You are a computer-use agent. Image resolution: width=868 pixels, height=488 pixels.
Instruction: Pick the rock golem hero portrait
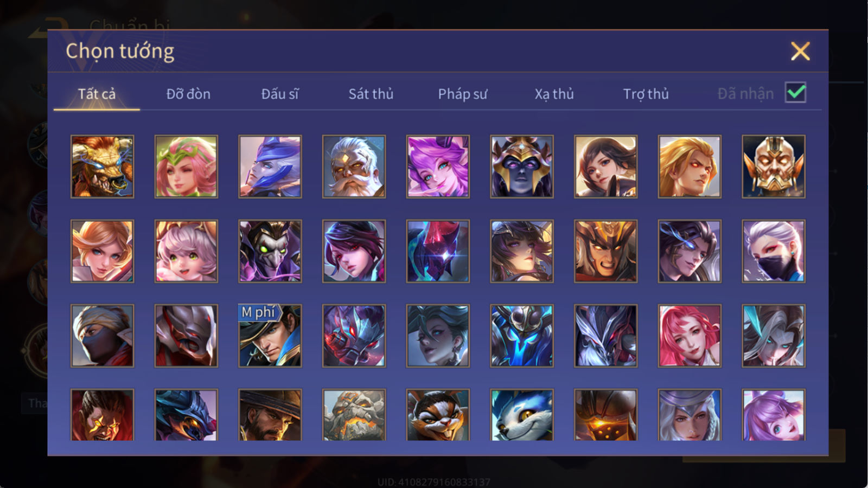[x=354, y=415]
